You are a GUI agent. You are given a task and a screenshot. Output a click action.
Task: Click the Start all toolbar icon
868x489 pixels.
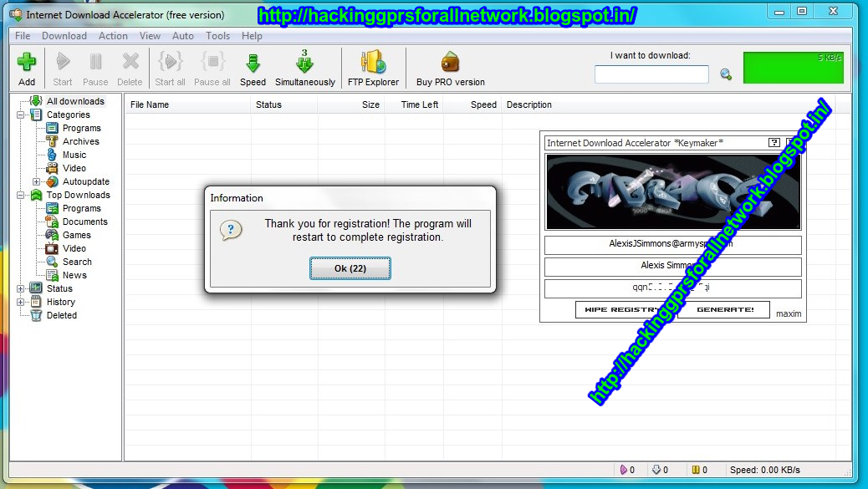(170, 61)
